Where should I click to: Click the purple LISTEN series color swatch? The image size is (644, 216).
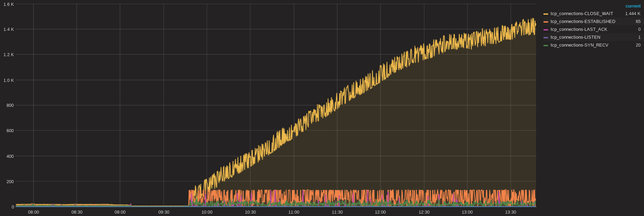click(x=546, y=38)
